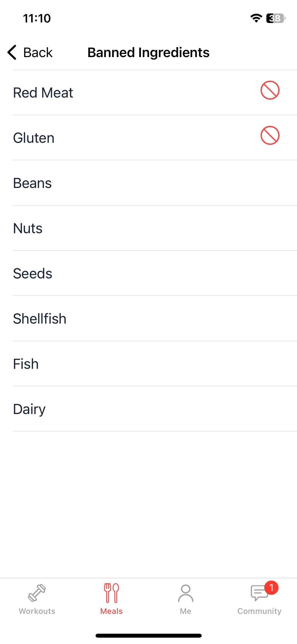The image size is (297, 644).
Task: Click the back chevron arrow
Action: [x=12, y=52]
